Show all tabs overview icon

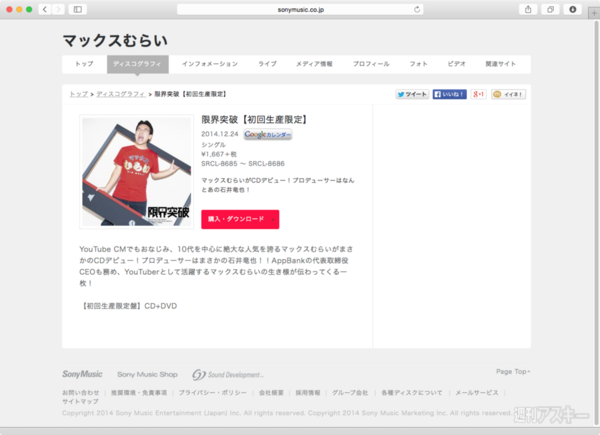(x=550, y=9)
